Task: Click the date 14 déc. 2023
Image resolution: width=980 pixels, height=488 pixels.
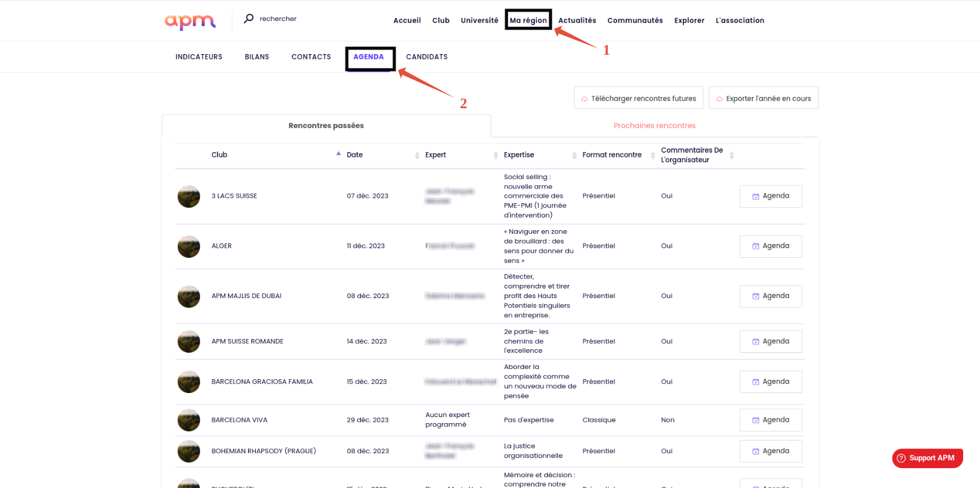Action: [x=367, y=341]
